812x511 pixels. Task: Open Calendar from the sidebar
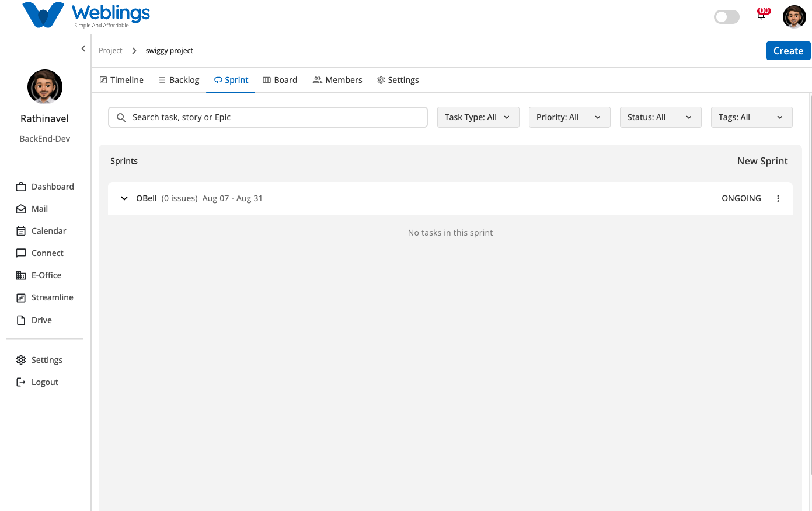(41, 231)
